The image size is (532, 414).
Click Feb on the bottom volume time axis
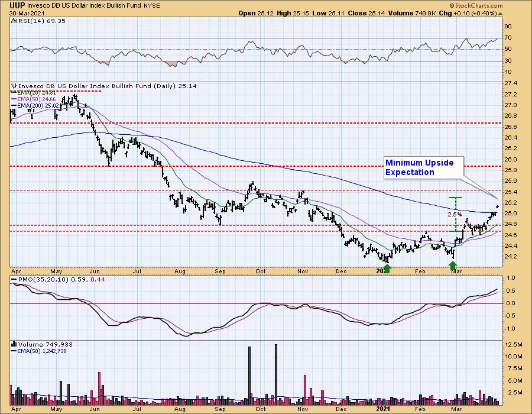420,409
